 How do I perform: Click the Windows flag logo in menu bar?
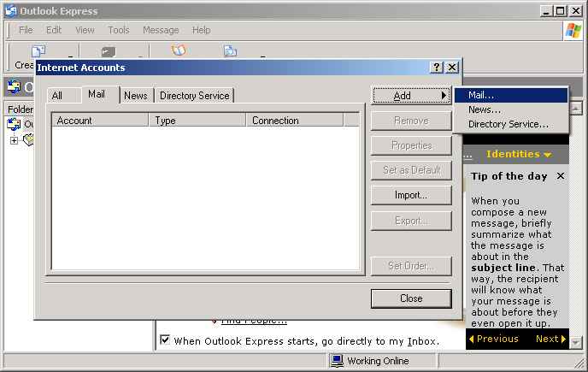click(x=573, y=31)
